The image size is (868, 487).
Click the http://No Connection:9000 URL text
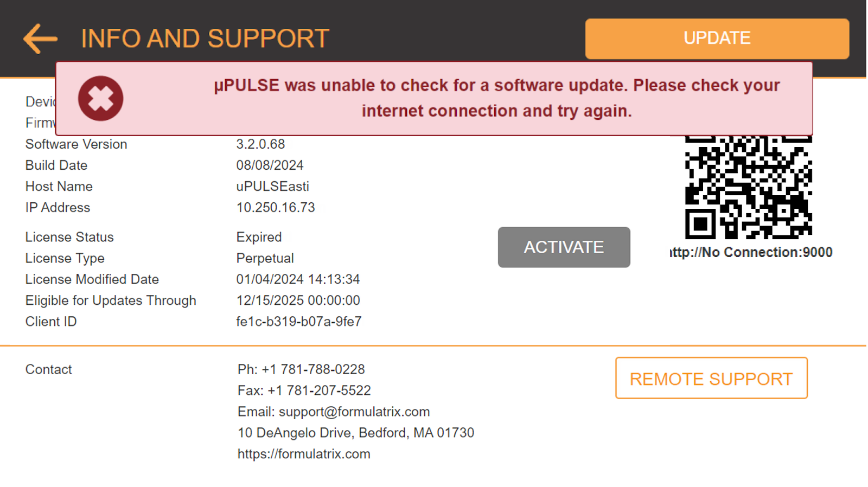pos(751,252)
